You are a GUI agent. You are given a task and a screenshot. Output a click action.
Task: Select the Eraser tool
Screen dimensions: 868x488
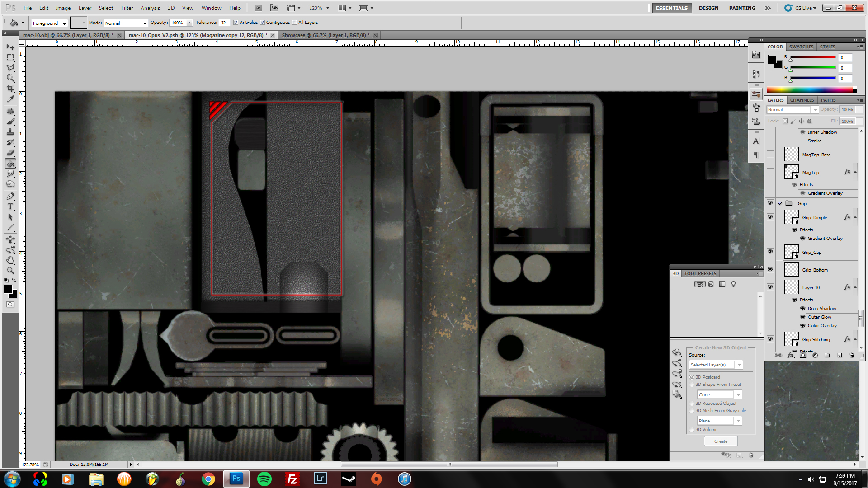pos(10,153)
